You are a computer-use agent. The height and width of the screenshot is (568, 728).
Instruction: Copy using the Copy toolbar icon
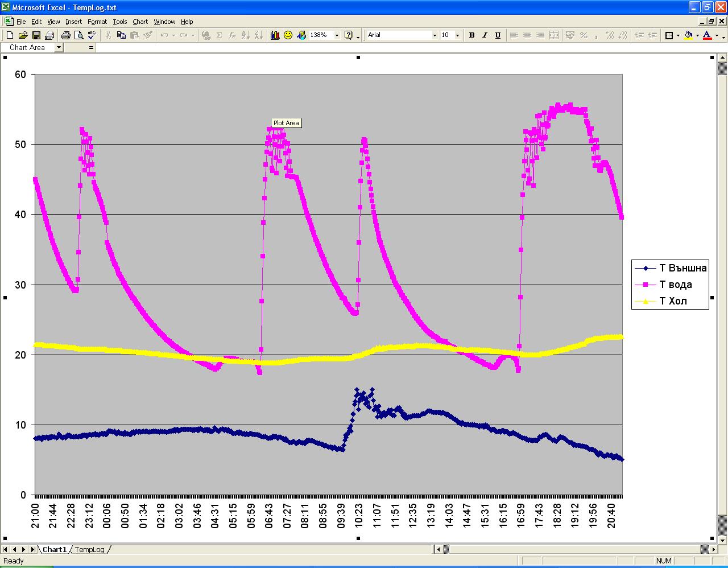[x=121, y=35]
